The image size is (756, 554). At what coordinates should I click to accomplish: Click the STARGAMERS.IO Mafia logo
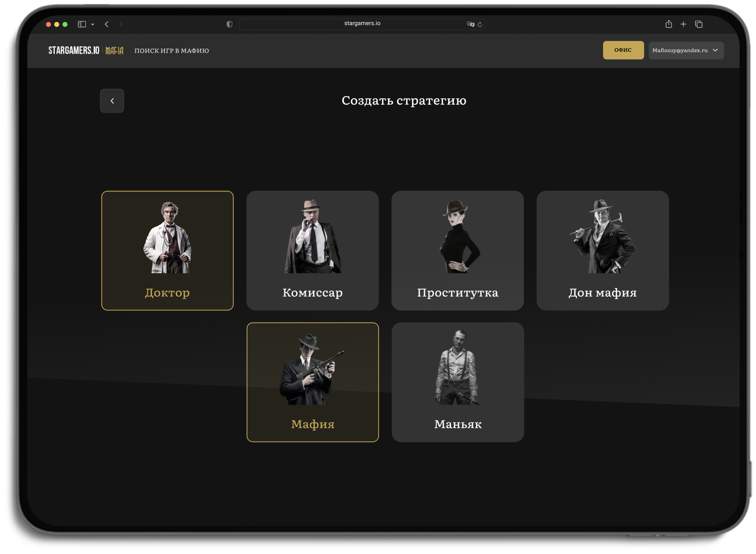85,50
